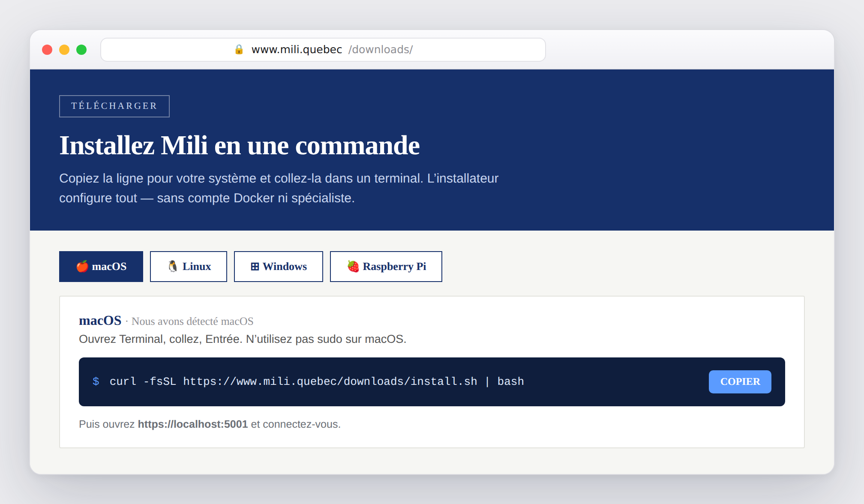
Task: Click the https://localhost:5001 text
Action: (193, 424)
